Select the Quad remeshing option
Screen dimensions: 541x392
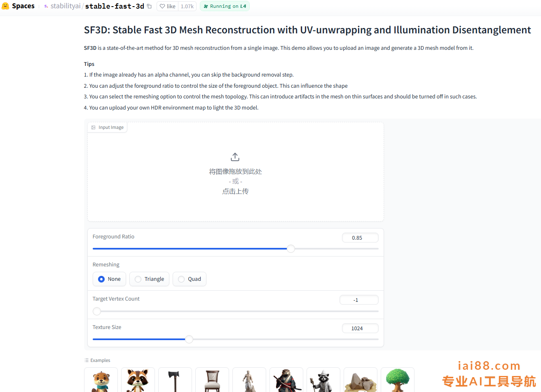pyautogui.click(x=190, y=279)
